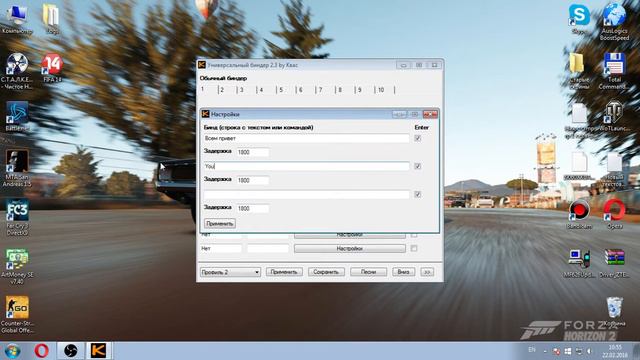The height and width of the screenshot is (360, 640).
Task: Launch the Far Cry 3 DirectX shortcut
Action: (x=17, y=218)
